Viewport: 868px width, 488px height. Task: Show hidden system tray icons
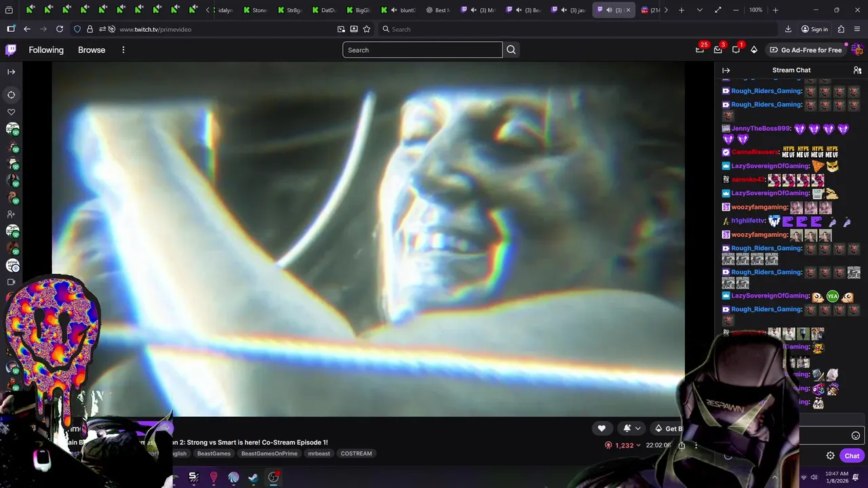775,477
